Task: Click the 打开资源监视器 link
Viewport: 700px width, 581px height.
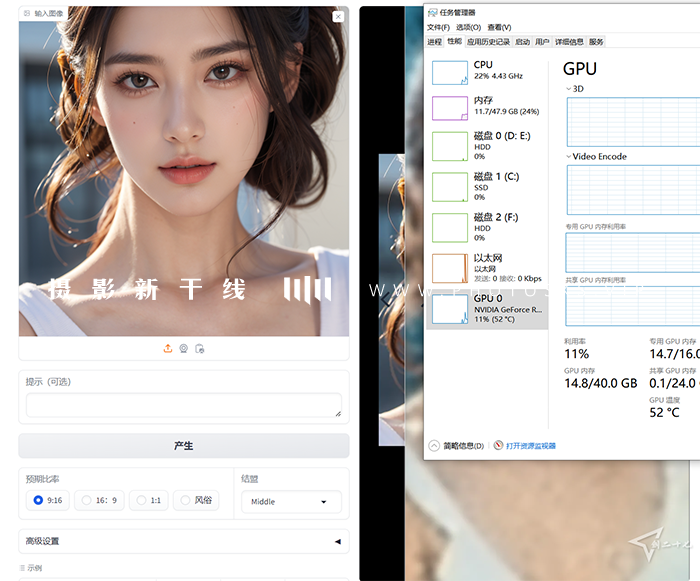Action: pos(530,446)
